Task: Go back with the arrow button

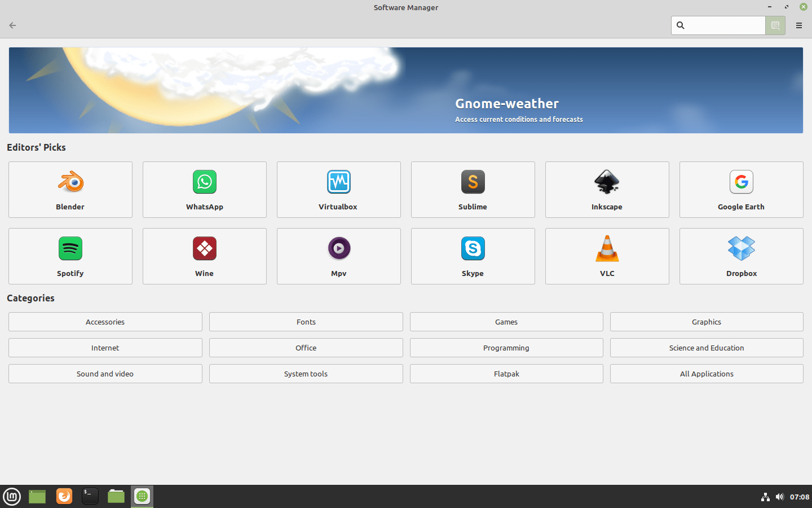Action: point(12,25)
